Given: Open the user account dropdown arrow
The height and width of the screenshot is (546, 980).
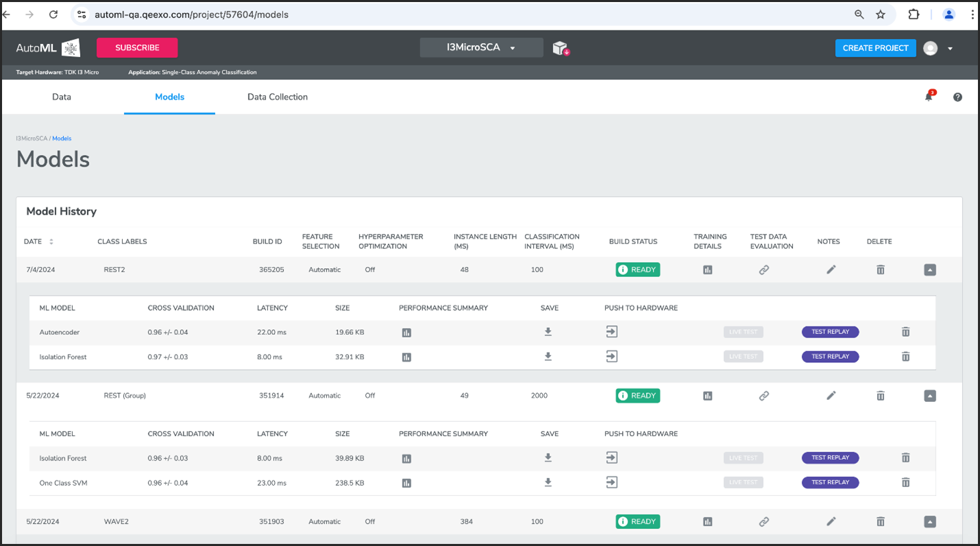Looking at the screenshot, I should coord(950,49).
